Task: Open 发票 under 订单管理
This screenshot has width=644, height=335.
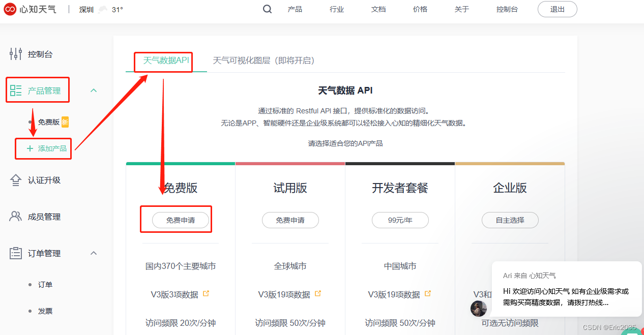Action: click(x=45, y=311)
